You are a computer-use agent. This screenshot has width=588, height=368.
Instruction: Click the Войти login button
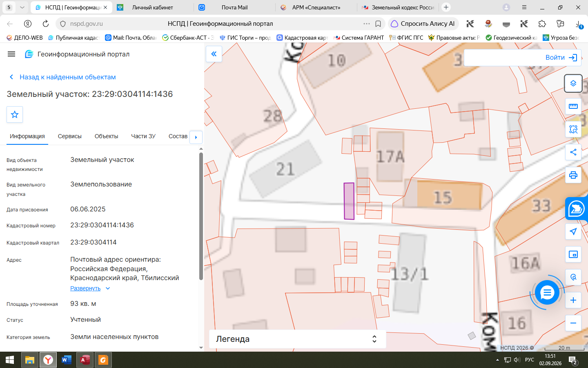click(561, 58)
